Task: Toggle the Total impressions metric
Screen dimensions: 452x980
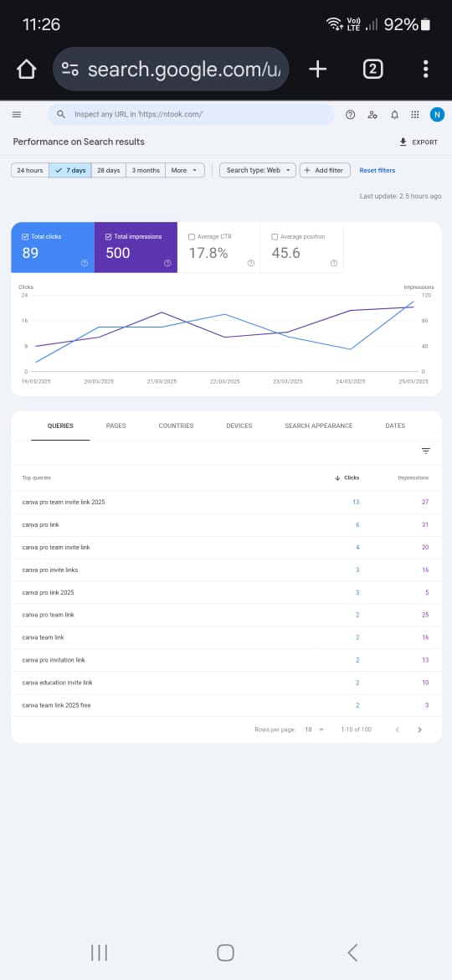Action: [136, 247]
